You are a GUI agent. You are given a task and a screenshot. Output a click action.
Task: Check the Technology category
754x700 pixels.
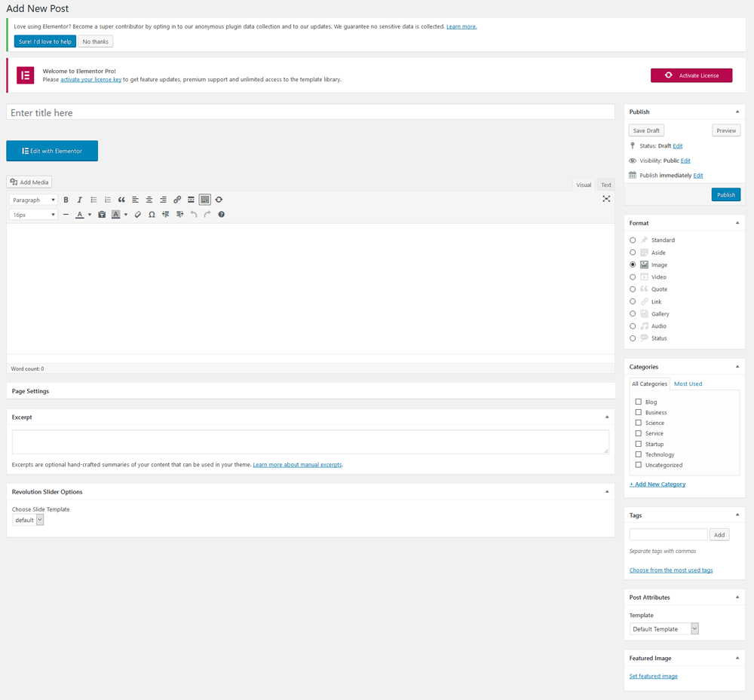[639, 454]
